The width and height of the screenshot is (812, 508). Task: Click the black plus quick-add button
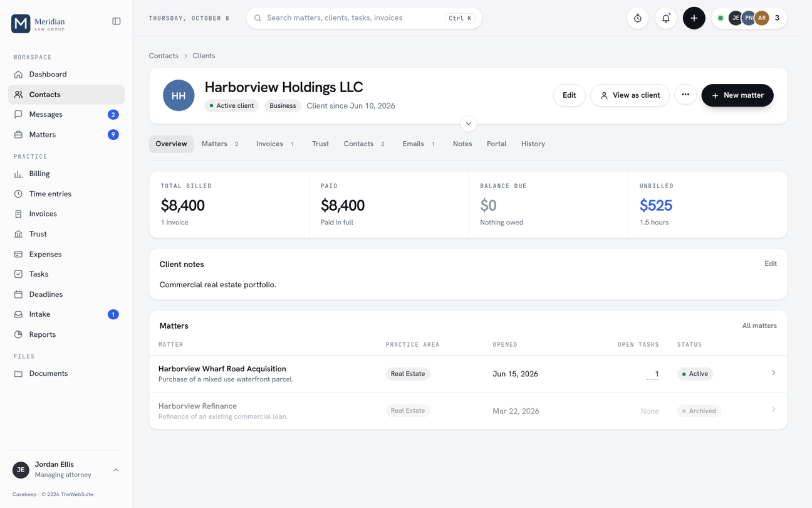pos(694,18)
